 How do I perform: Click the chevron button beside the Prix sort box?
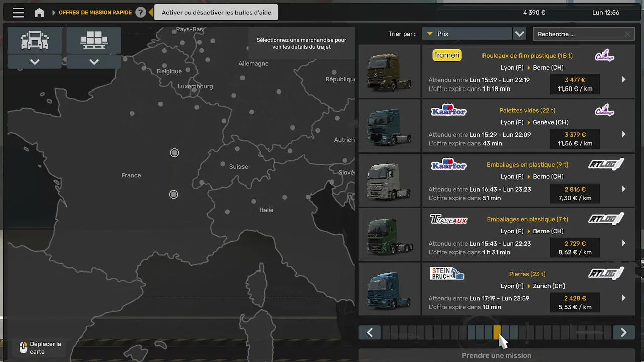(520, 34)
